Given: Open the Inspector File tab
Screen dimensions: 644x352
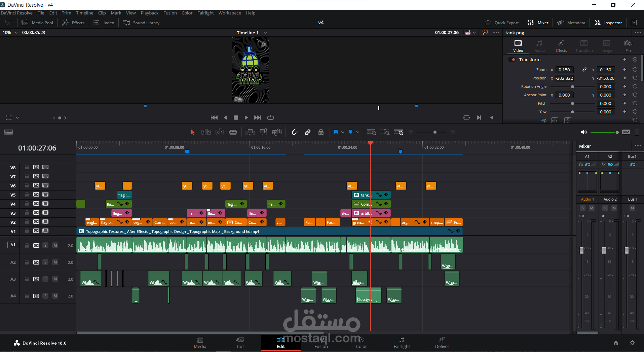Looking at the screenshot, I should [628, 46].
